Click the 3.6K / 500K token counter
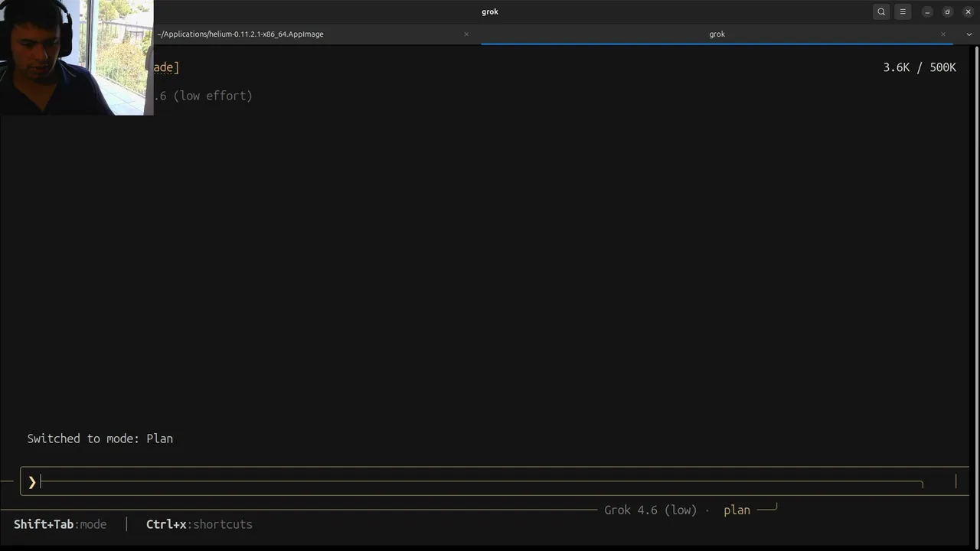 click(920, 67)
